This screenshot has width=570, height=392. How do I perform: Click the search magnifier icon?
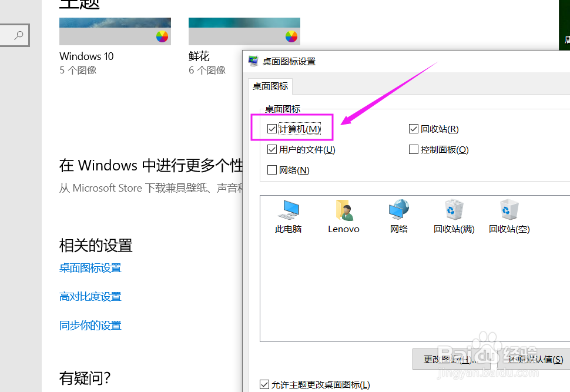(19, 35)
